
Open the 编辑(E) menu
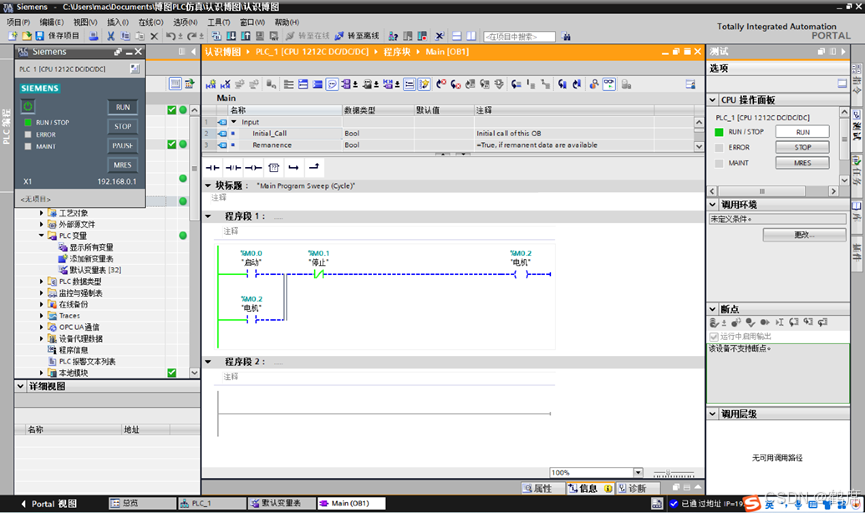pyautogui.click(x=51, y=22)
